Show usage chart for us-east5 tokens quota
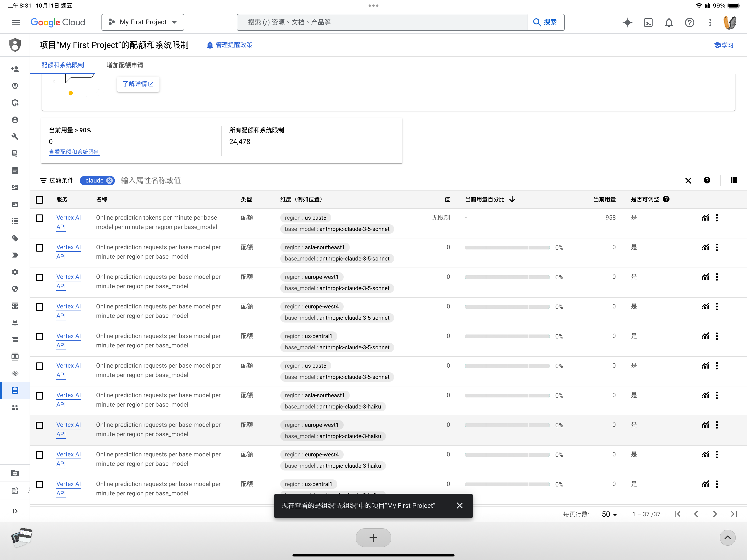The width and height of the screenshot is (747, 560). [x=705, y=218]
